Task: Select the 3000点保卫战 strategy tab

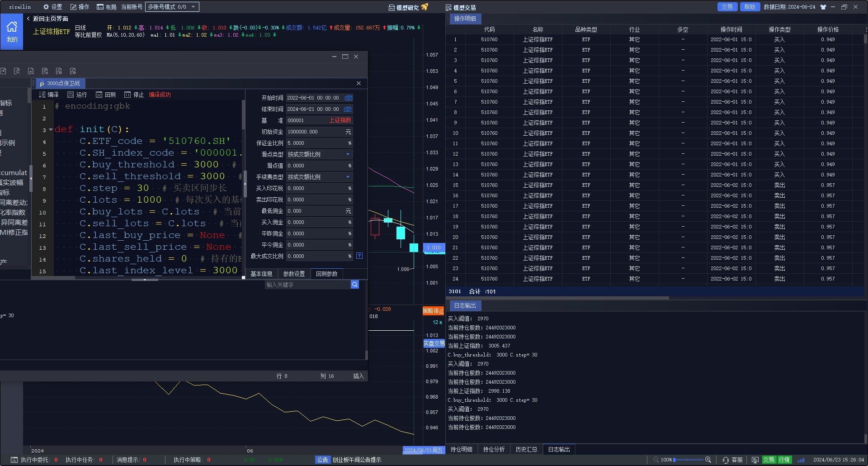Action: pyautogui.click(x=60, y=83)
